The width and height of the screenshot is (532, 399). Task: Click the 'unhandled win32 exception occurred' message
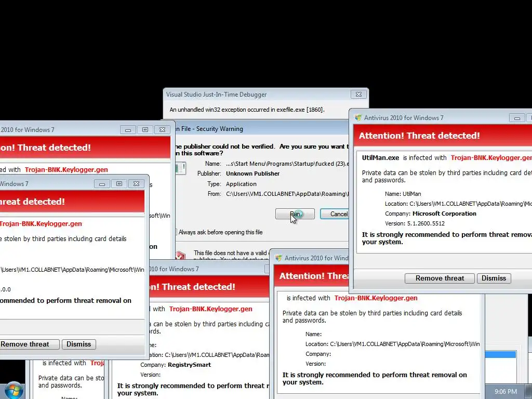pos(247,110)
